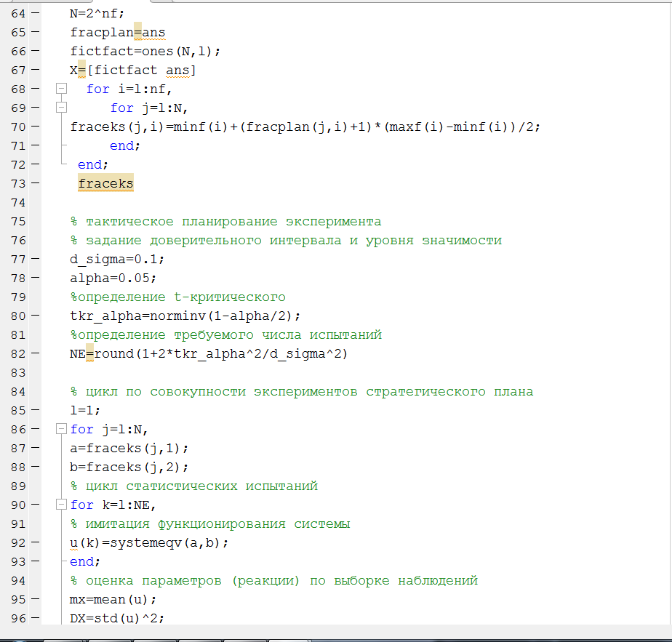Click 'a=fraceks(j,1);' line

click(x=129, y=449)
